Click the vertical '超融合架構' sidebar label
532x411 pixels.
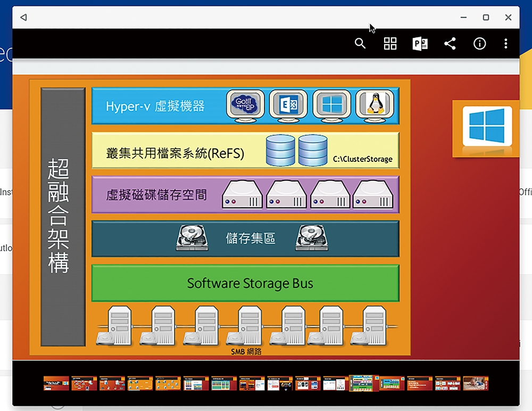(x=59, y=216)
